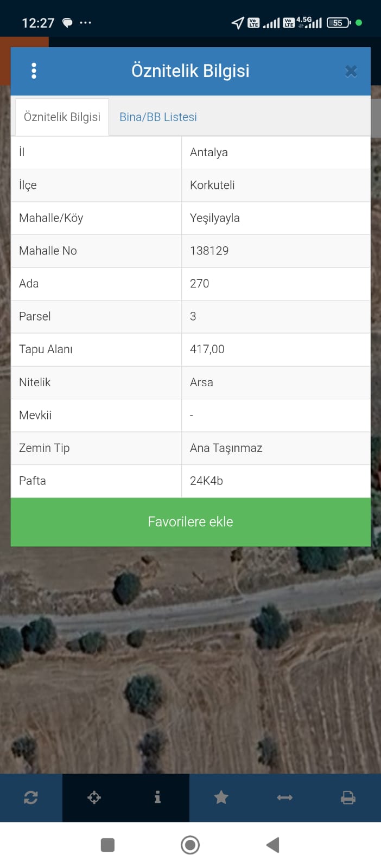Switch to Bina/BB Listesi tab

pyautogui.click(x=158, y=117)
